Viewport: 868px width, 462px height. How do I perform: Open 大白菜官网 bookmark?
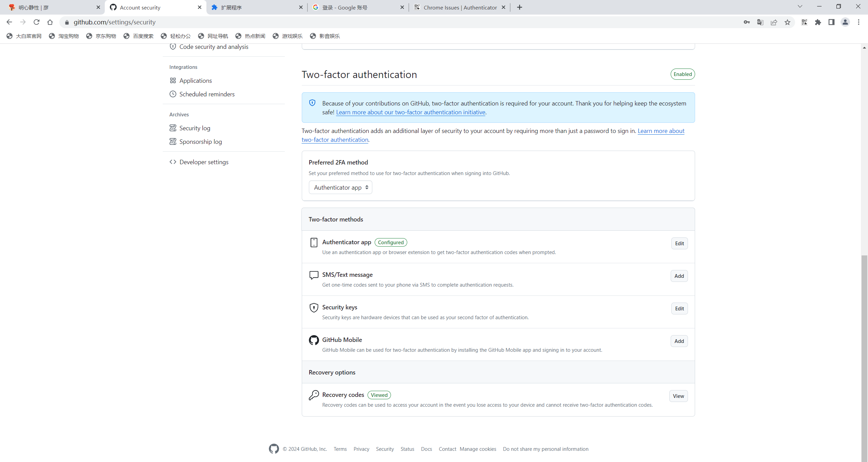pos(24,36)
